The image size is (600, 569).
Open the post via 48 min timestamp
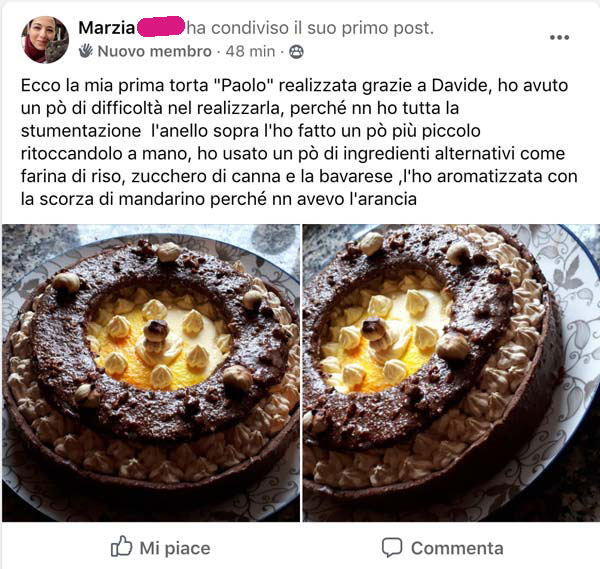250,51
